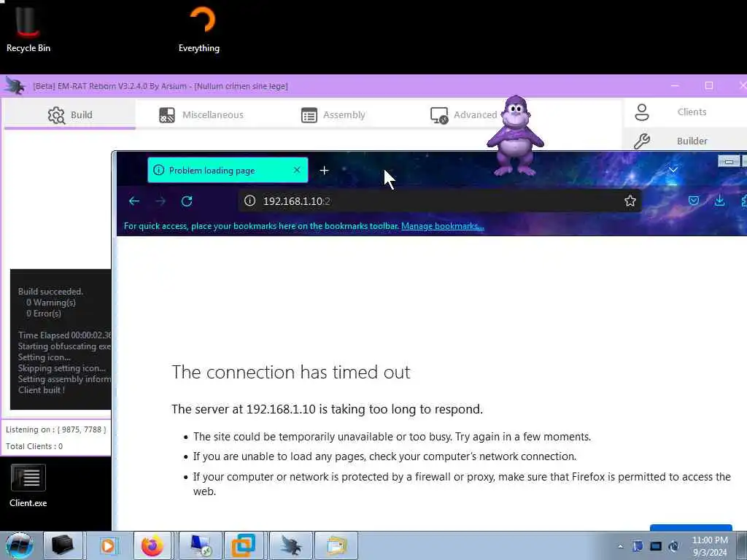This screenshot has width=747, height=560.
Task: Switch to the Miscellaneous tab in EM-RAT
Action: (201, 114)
